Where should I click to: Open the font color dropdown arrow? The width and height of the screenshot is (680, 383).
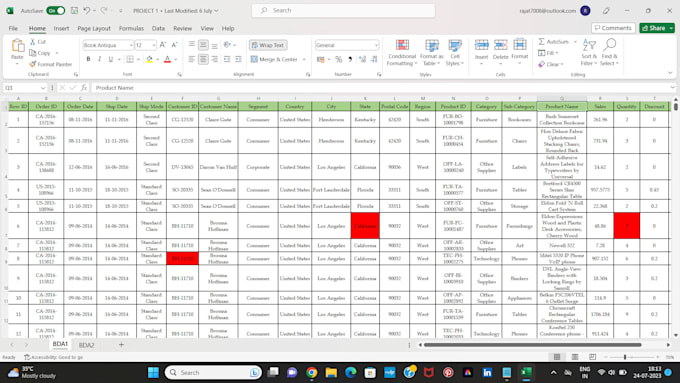pos(176,59)
